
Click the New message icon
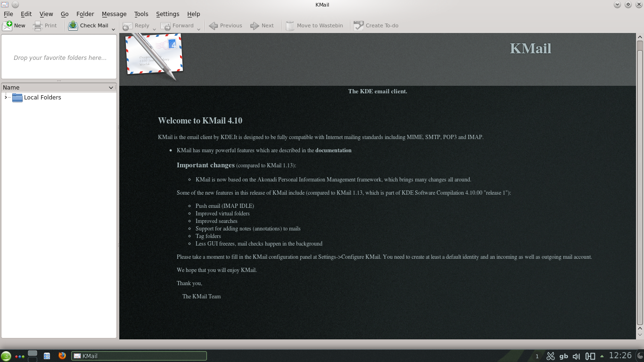pos(8,25)
